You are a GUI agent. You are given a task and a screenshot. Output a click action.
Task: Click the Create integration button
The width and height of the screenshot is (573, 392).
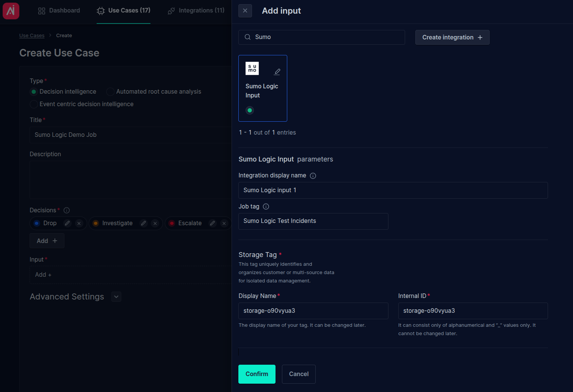[452, 37]
